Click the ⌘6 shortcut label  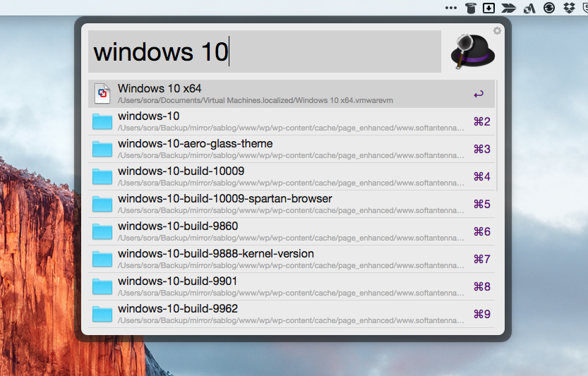(482, 231)
